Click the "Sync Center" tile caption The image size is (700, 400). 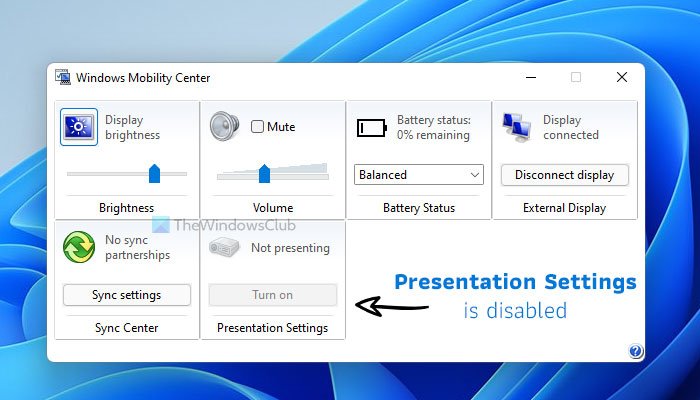(126, 328)
